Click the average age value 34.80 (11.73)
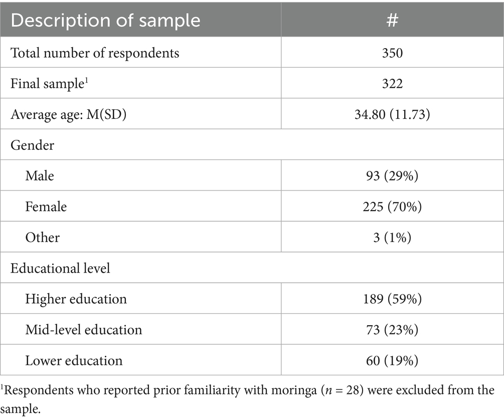 click(392, 114)
